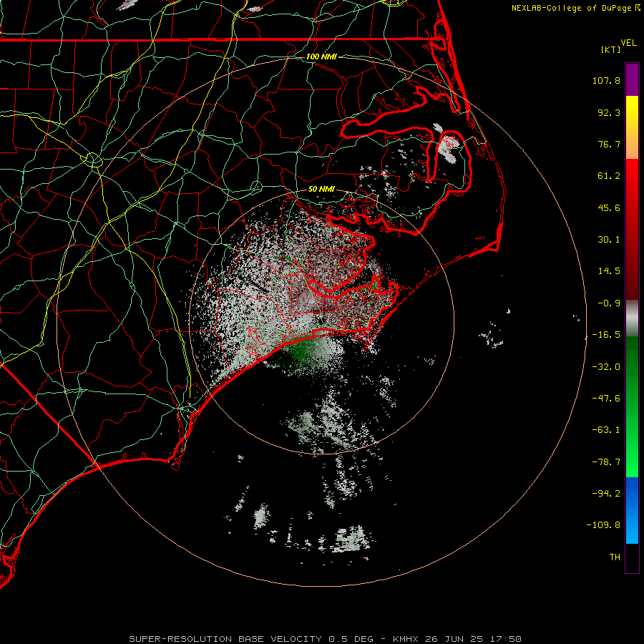Select the -109.8 velocity scale value
The width and height of the screenshot is (644, 644).
click(603, 525)
